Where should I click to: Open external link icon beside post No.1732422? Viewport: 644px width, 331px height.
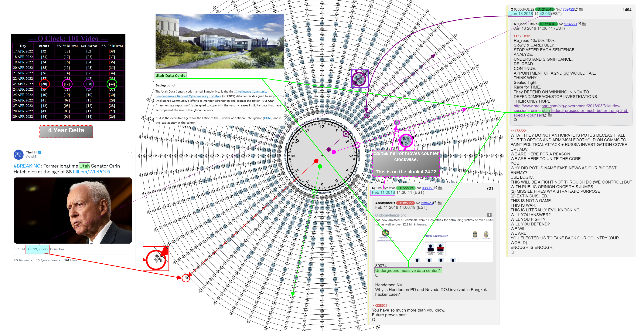pyautogui.click(x=576, y=9)
